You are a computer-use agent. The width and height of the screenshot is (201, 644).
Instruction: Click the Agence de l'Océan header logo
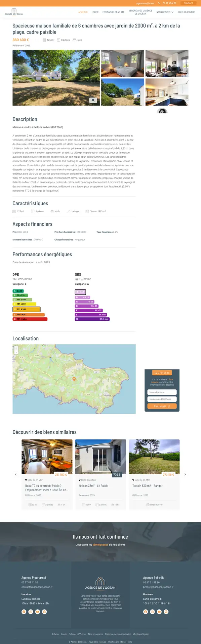[x=14, y=12]
